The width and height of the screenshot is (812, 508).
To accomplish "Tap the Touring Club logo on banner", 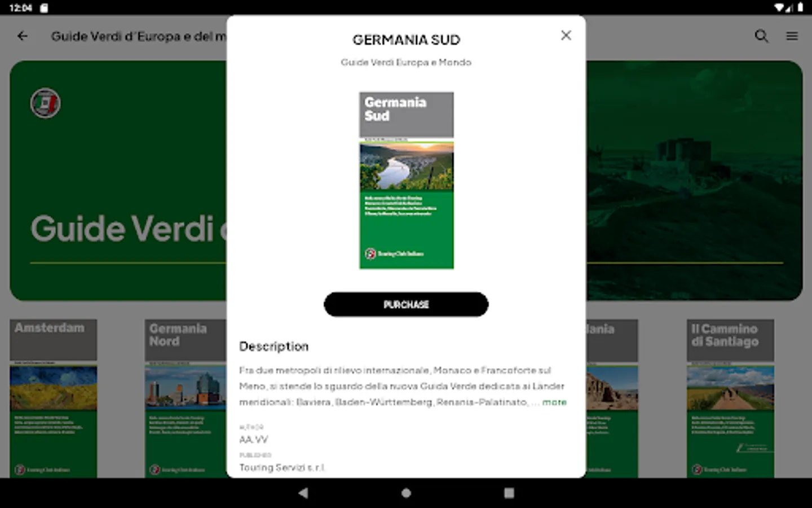I will click(45, 103).
